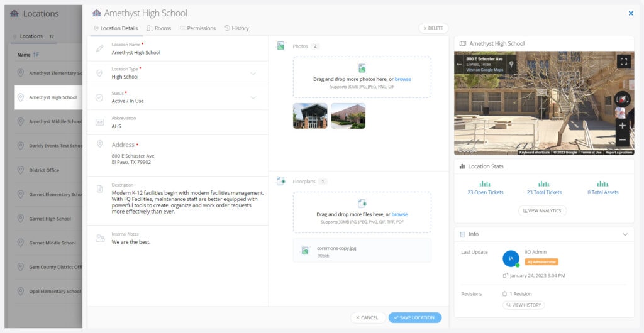Click the bar chart icon beside Location Stats
The width and height of the screenshot is (644, 333).
(462, 166)
